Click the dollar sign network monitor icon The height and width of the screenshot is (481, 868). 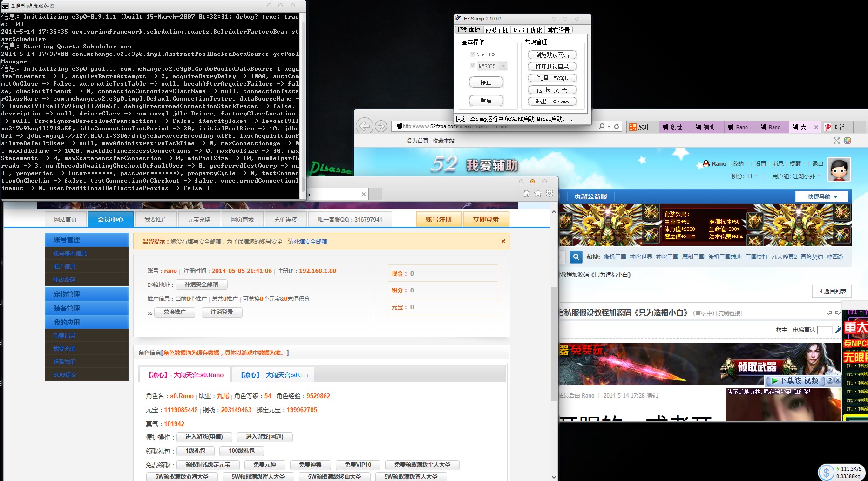tap(827, 473)
